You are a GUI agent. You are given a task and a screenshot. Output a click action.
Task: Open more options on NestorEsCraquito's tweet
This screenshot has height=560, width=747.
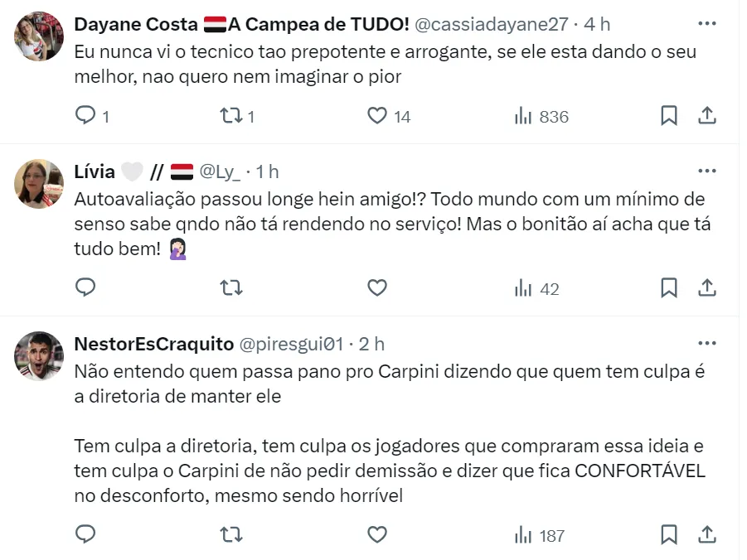pos(707,343)
